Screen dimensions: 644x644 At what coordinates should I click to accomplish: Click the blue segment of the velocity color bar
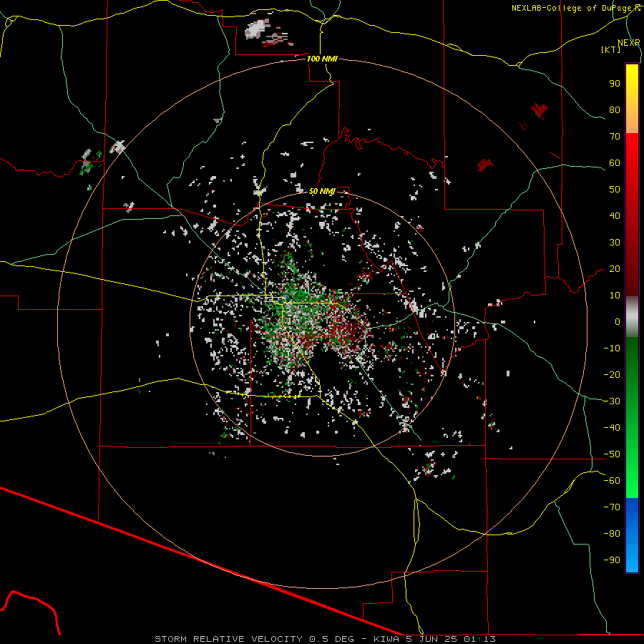(x=632, y=535)
